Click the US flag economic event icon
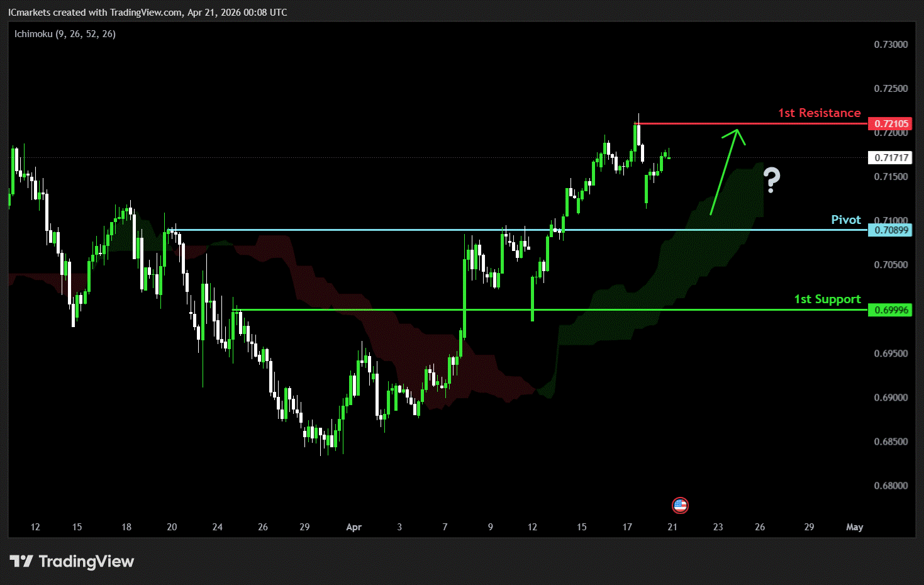924x585 pixels. point(680,505)
